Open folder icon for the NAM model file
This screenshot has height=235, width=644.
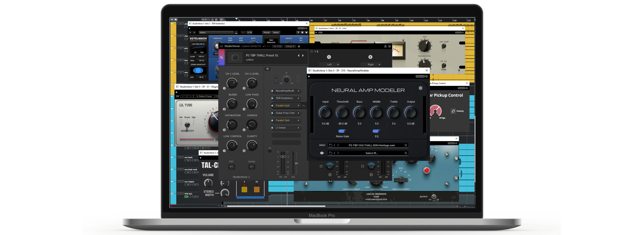tap(331, 145)
